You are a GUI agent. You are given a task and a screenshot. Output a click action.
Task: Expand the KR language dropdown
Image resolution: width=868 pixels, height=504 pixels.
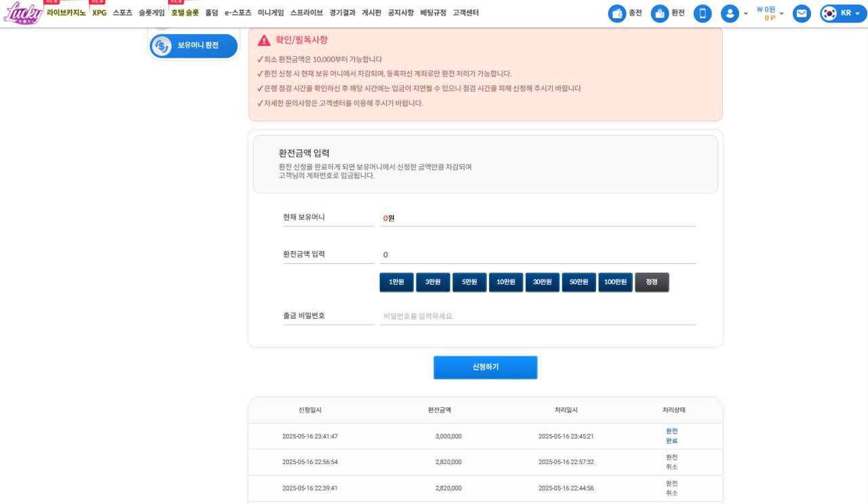(x=858, y=14)
